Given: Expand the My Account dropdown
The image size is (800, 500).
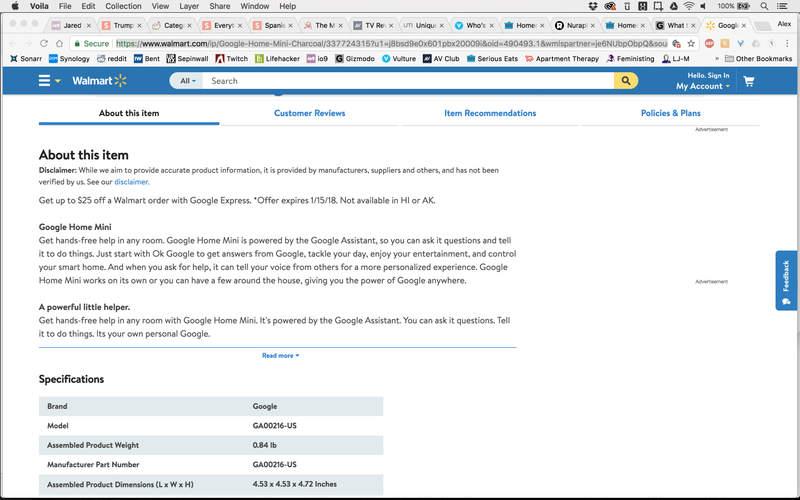Looking at the screenshot, I should 703,86.
